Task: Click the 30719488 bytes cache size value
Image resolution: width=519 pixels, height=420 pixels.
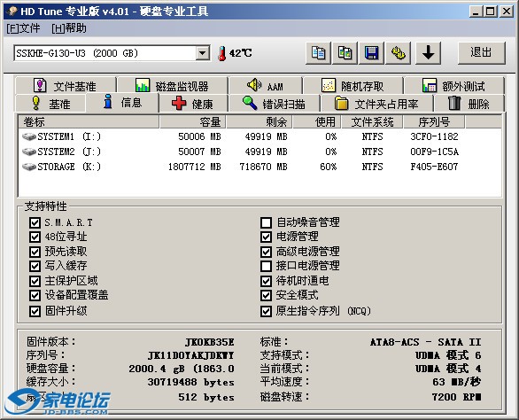Action: pyautogui.click(x=191, y=382)
